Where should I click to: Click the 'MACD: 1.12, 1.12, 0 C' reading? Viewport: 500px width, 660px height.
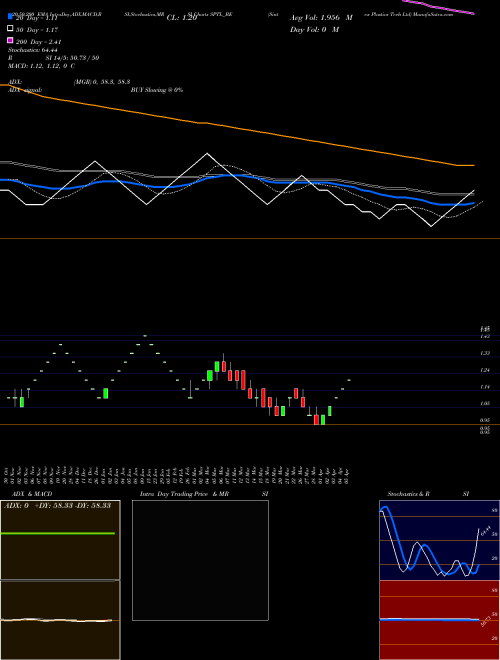[x=41, y=66]
